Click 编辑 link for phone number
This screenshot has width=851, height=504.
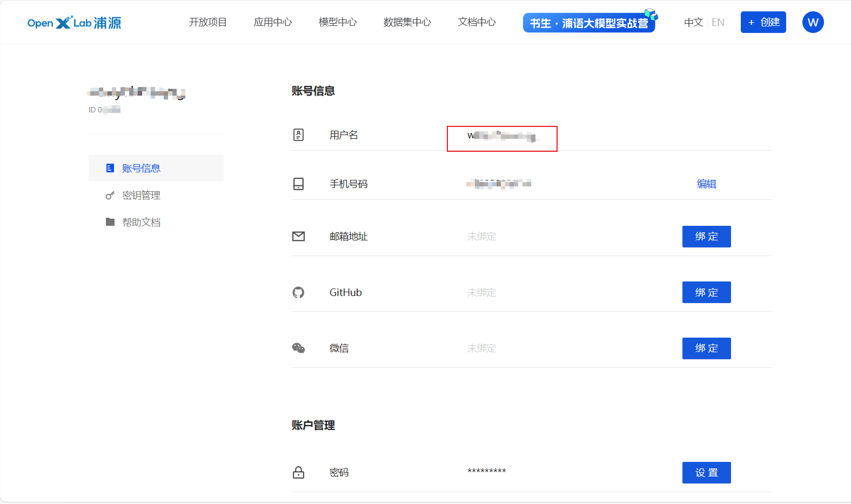point(706,184)
